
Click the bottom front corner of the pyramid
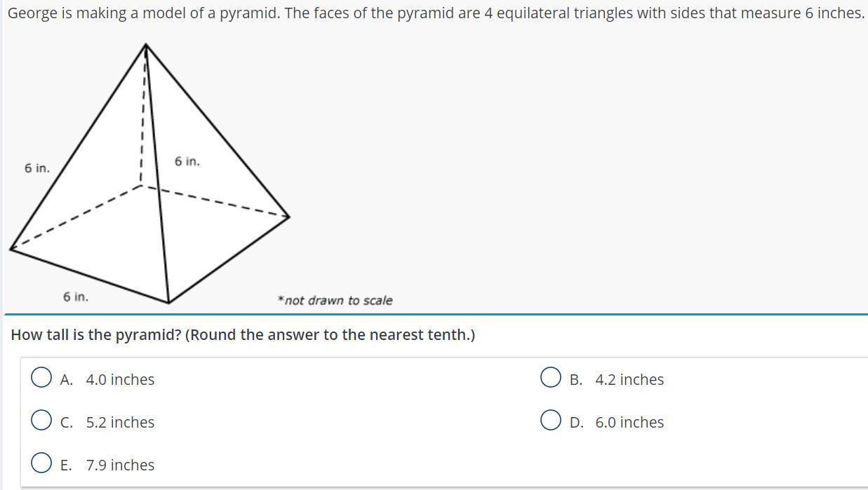point(168,303)
